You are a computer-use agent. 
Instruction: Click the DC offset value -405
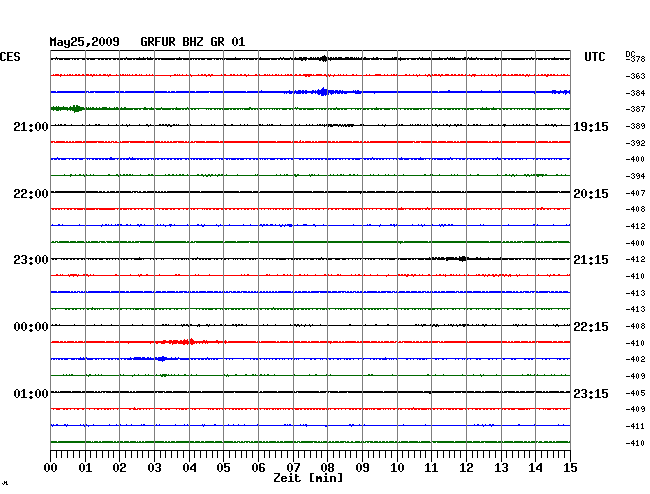(635, 393)
